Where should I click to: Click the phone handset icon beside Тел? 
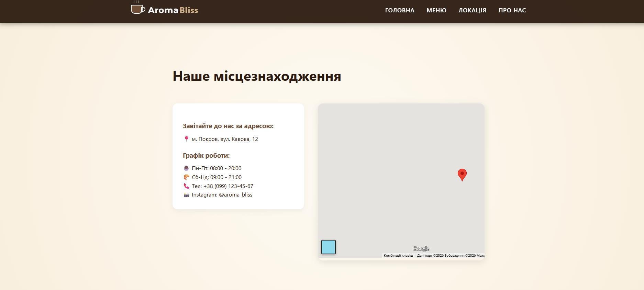tap(186, 186)
